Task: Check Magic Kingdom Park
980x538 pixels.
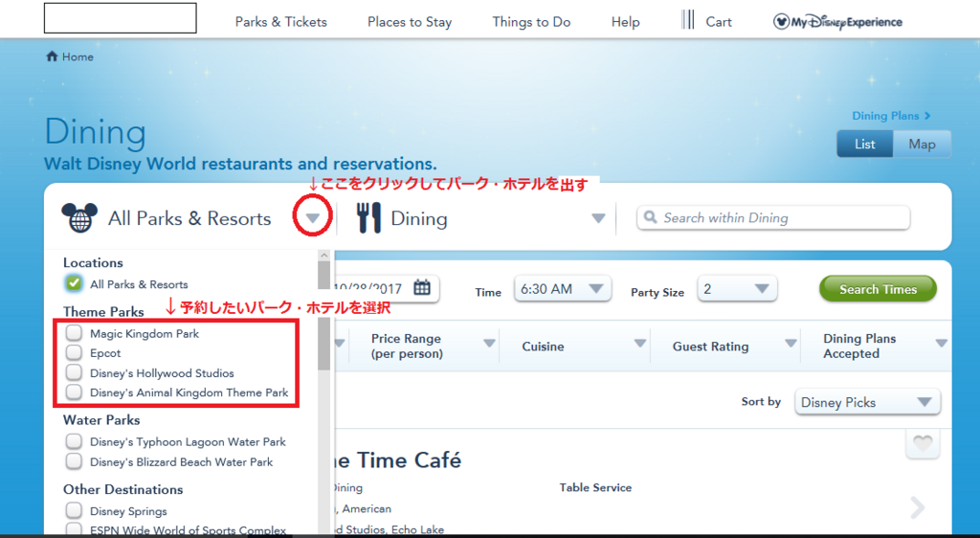Action: 74,333
